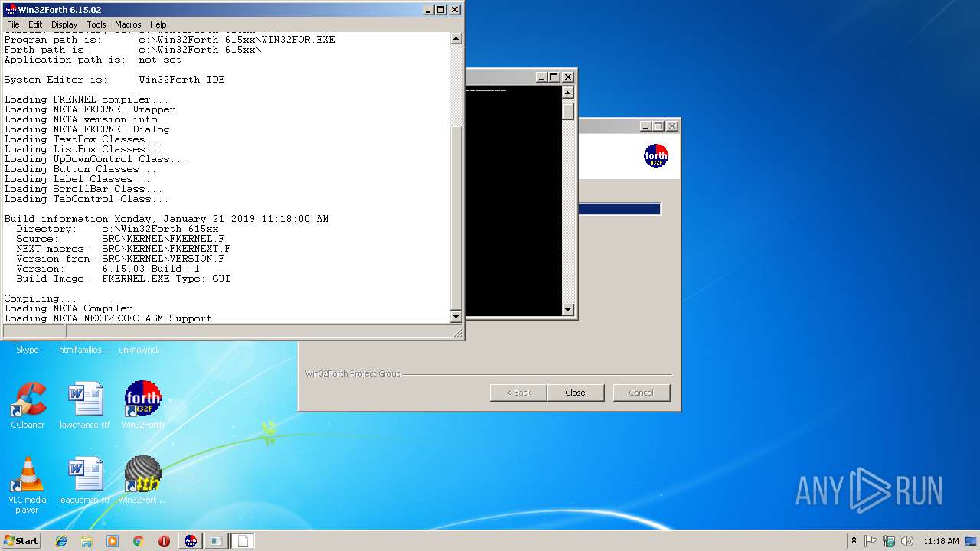The height and width of the screenshot is (551, 980).
Task: Select the lawchance.rtf desktop file
Action: pos(85,405)
